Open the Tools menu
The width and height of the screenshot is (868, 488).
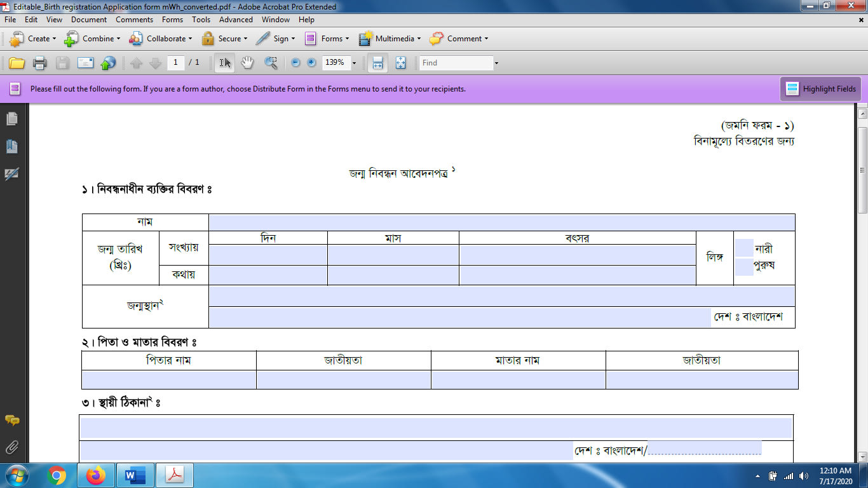pyautogui.click(x=201, y=20)
